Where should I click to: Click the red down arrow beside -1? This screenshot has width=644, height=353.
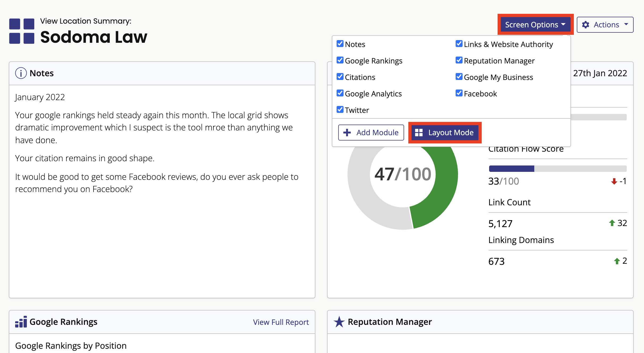tap(614, 181)
